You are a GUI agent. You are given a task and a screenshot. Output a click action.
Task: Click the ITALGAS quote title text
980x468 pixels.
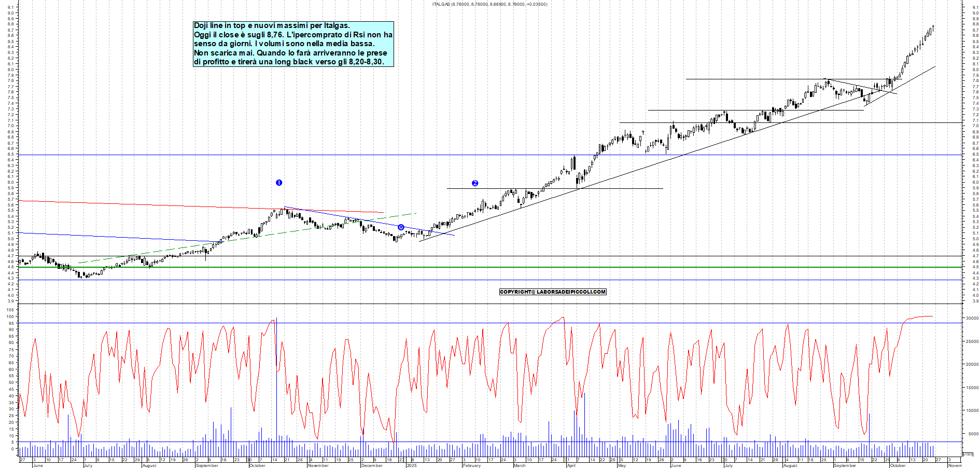click(489, 4)
